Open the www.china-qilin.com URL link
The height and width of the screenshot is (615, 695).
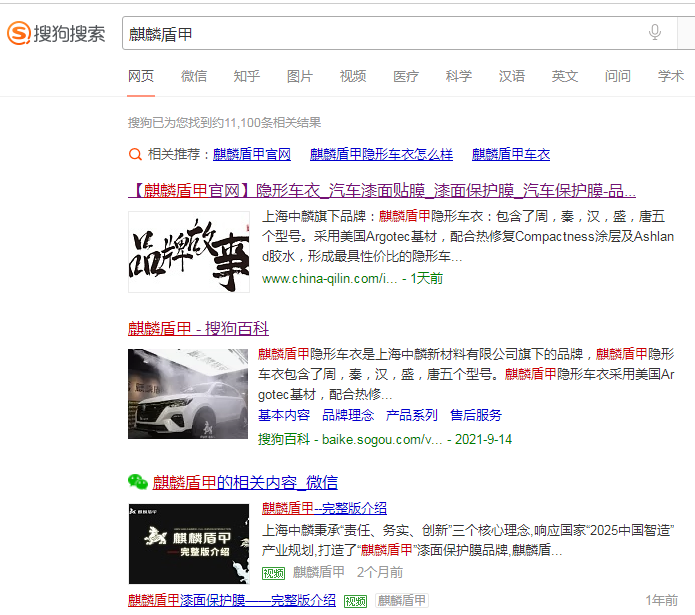tap(329, 279)
